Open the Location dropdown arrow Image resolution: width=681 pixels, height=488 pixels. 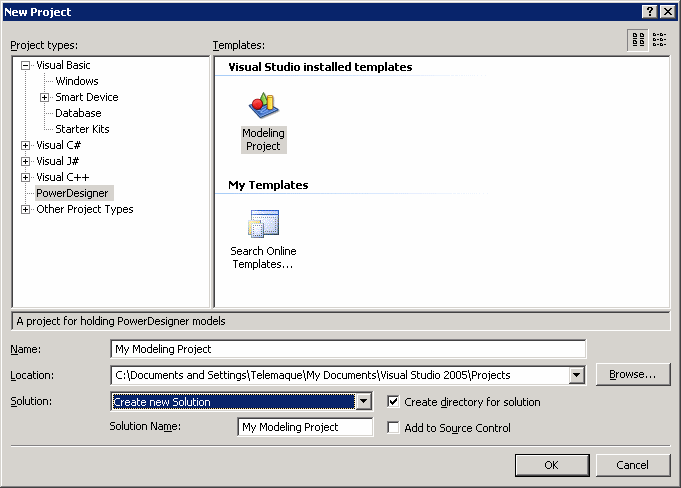576,375
